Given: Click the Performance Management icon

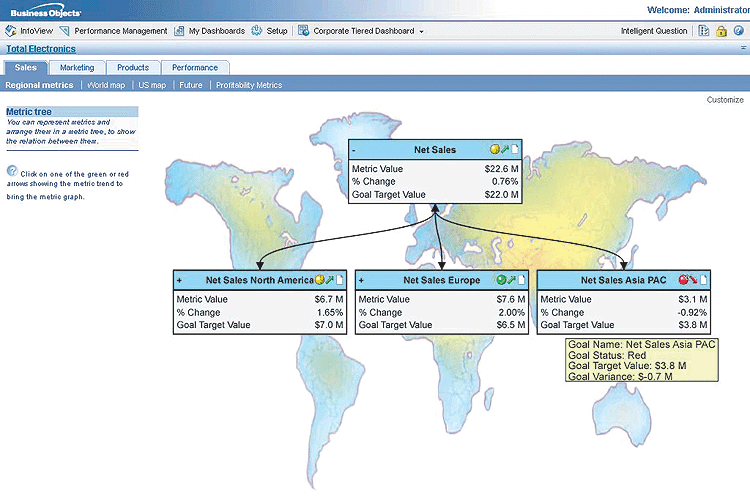Looking at the screenshot, I should (64, 31).
